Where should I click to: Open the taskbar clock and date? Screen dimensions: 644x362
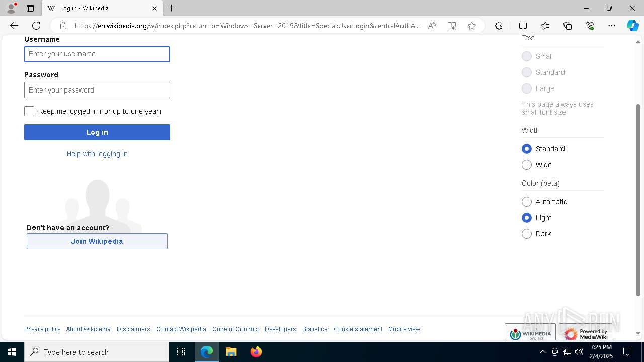(601, 352)
